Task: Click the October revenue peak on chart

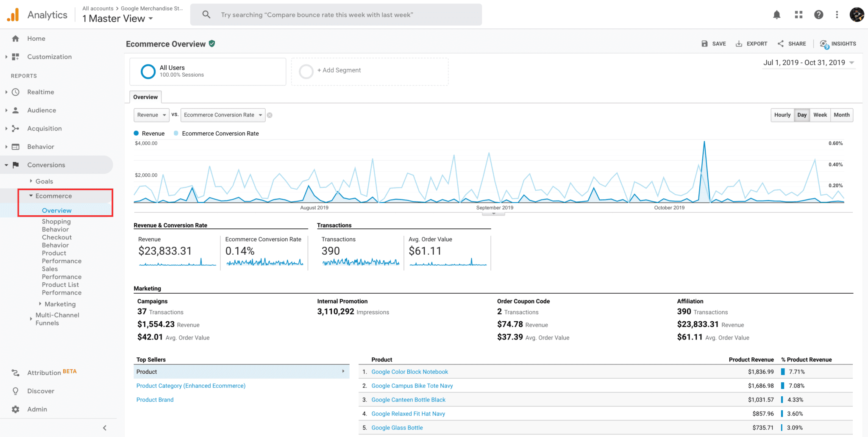Action: tap(704, 142)
